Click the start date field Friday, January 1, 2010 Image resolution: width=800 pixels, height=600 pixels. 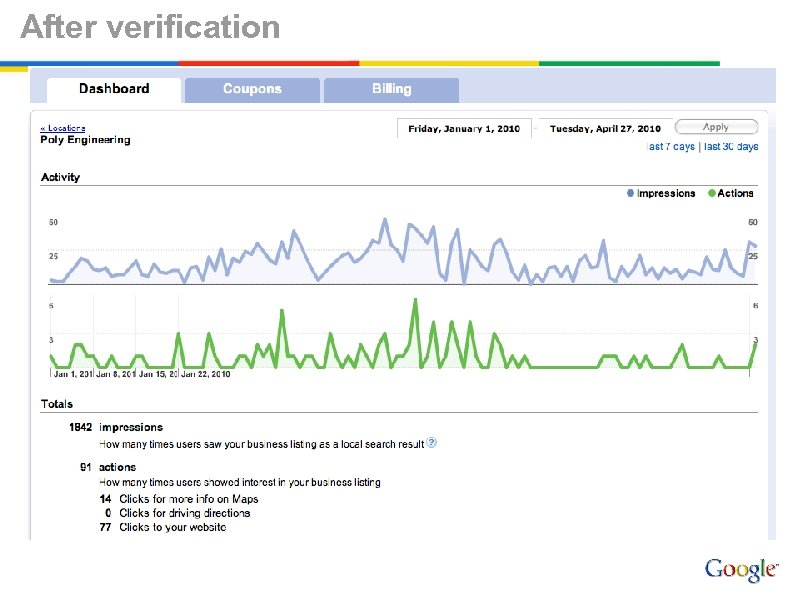(463, 128)
